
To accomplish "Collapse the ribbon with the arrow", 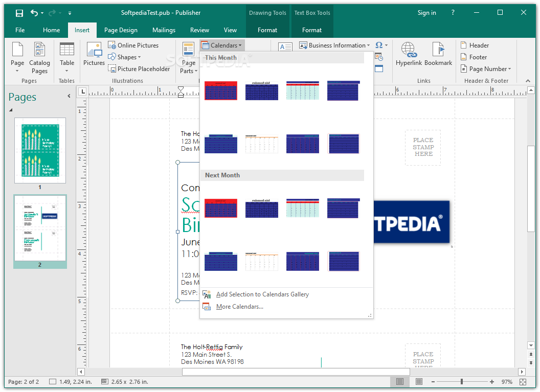I will pos(528,81).
